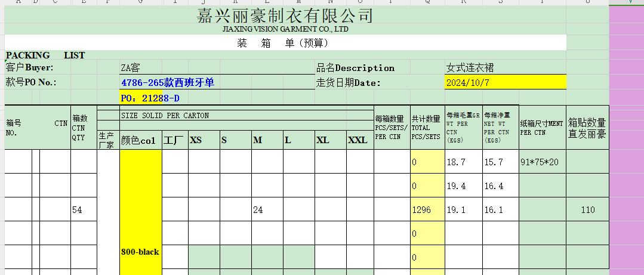Select the PACKING LIST heading cell
644x275 pixels.
pos(45,55)
